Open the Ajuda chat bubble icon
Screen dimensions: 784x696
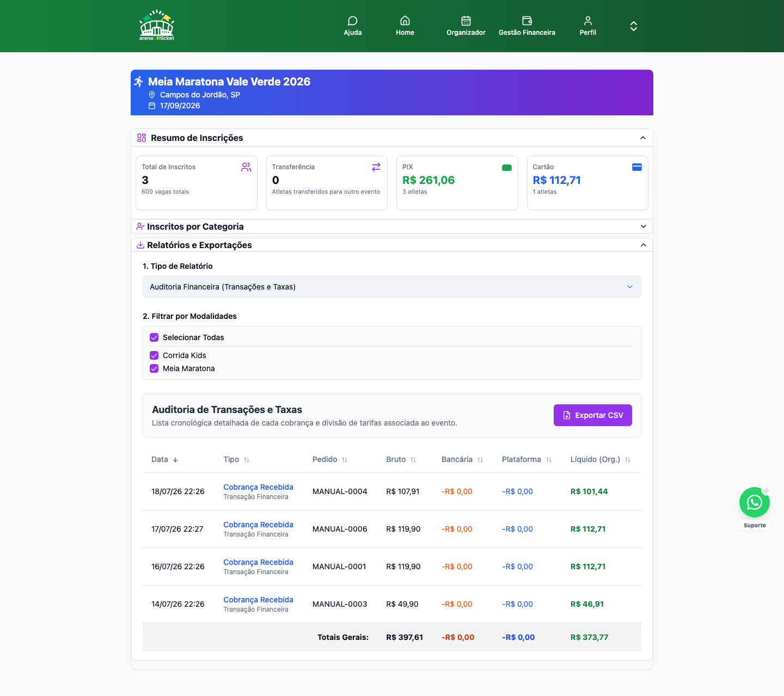(353, 21)
